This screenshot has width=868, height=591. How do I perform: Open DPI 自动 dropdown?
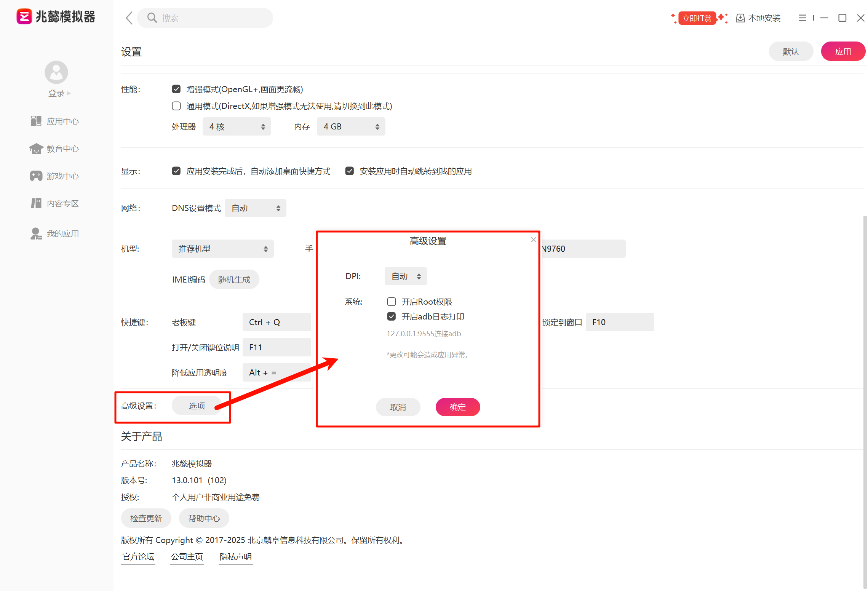pos(406,276)
